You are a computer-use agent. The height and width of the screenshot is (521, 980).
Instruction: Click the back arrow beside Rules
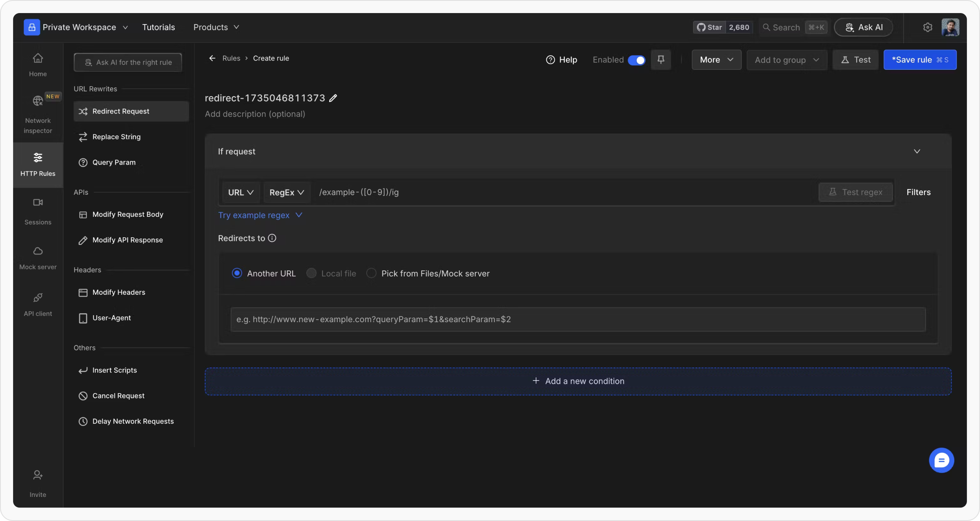(x=212, y=58)
